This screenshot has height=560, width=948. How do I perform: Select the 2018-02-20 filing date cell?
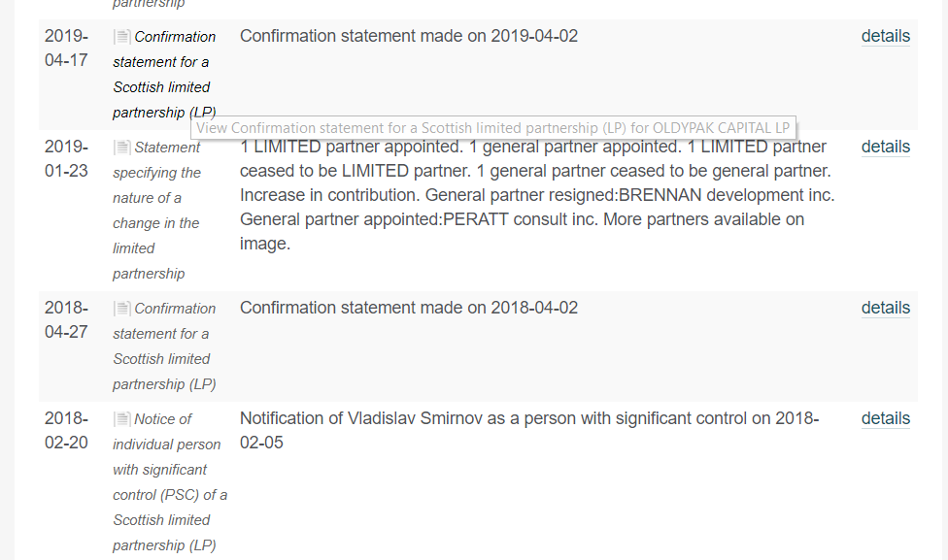point(66,431)
